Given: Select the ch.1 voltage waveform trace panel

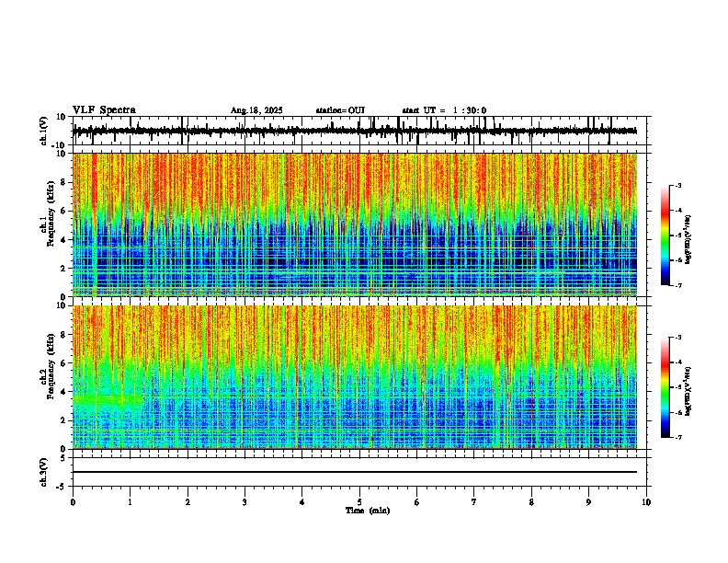Looking at the screenshot, I should click(359, 131).
